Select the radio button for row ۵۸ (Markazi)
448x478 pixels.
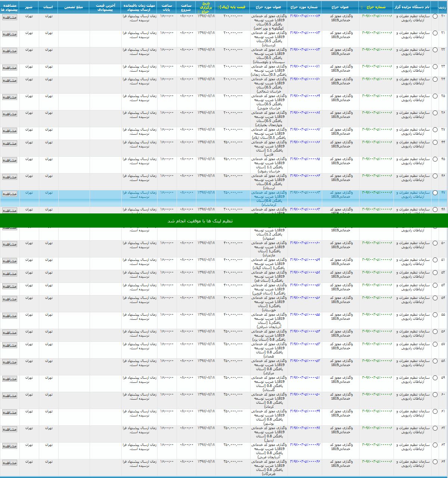[x=435, y=361]
